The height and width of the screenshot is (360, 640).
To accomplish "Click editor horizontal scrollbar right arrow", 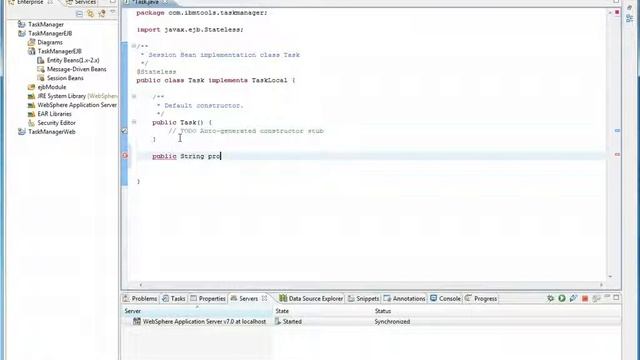I will coord(601,285).
